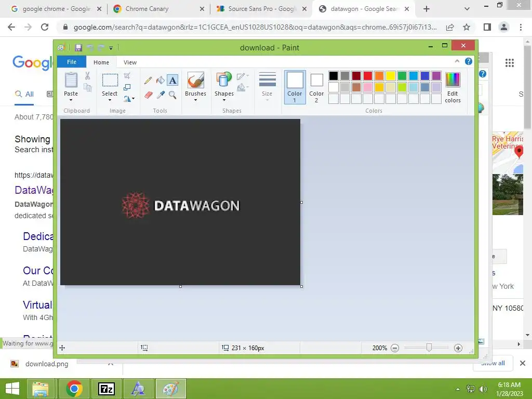Screen dimensions: 532x399
Task: Show hidden system tray icons
Action: pyautogui.click(x=458, y=389)
